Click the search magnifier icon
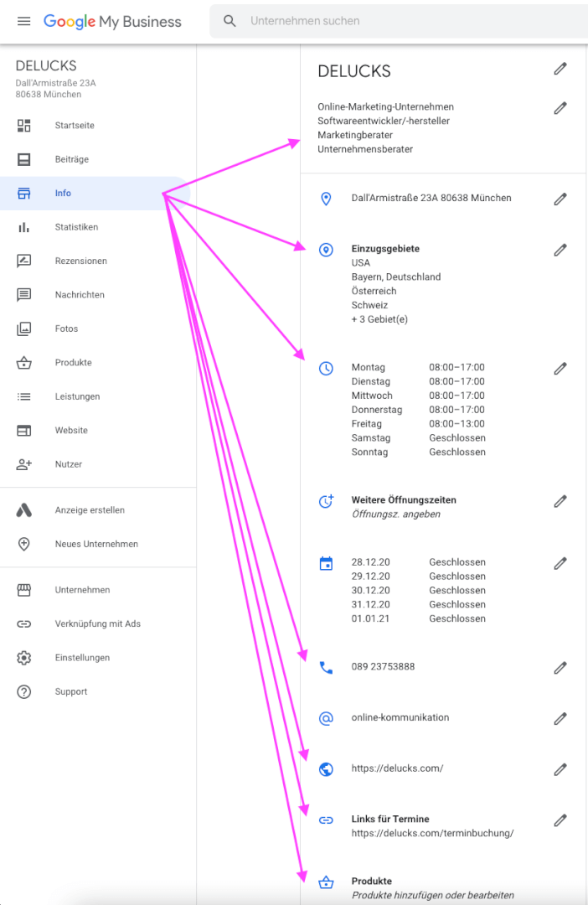The image size is (588, 905). (x=230, y=21)
